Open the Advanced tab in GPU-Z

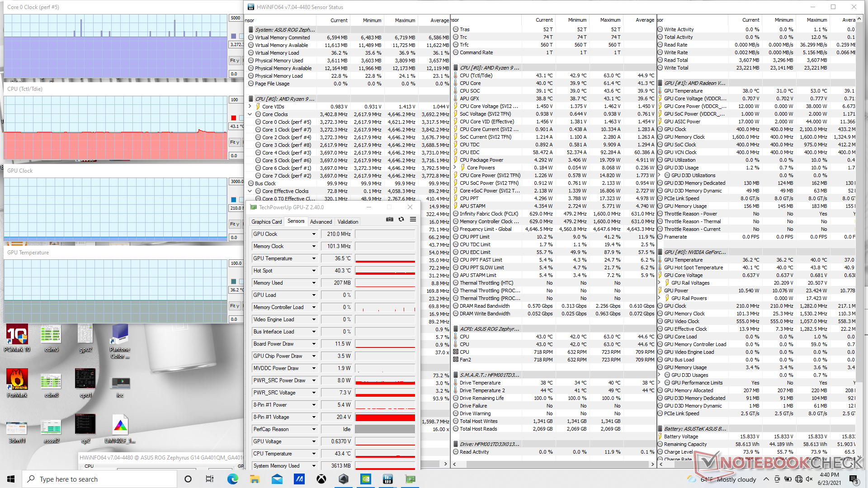pos(321,222)
